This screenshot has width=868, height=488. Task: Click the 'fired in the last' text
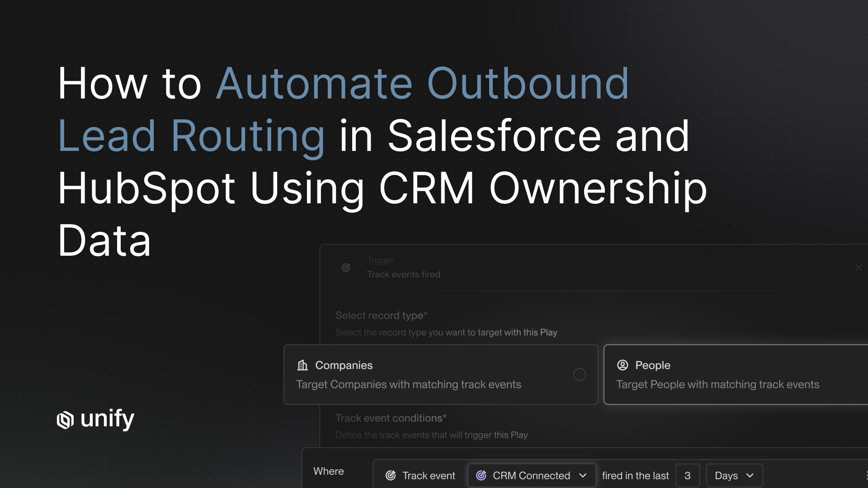(x=635, y=475)
